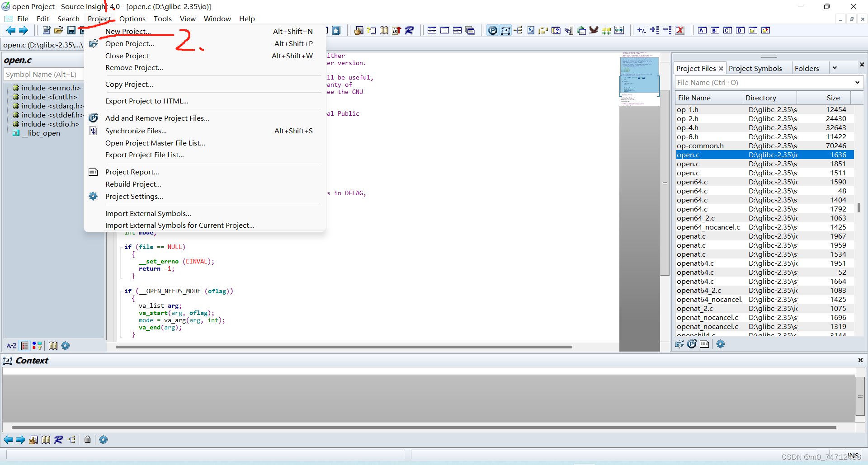The image size is (868, 465).
Task: Click the editor horizontal scrollbar
Action: (344, 347)
